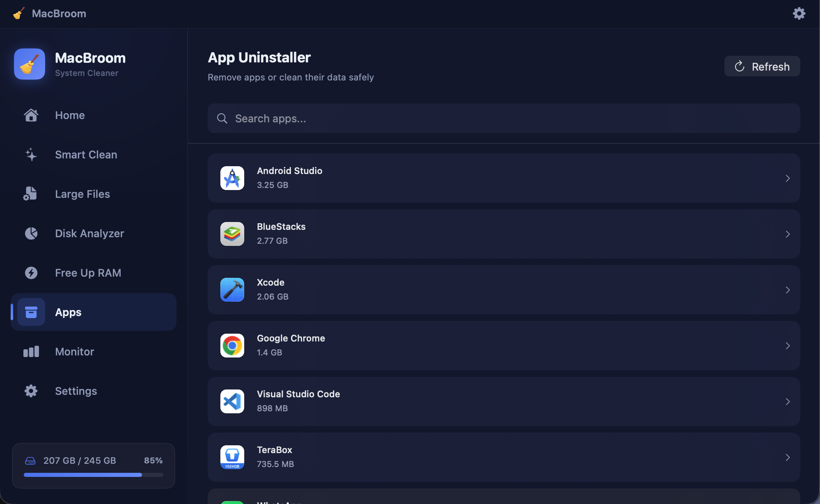Click the App Uninstaller heading
This screenshot has width=820, height=504.
259,57
